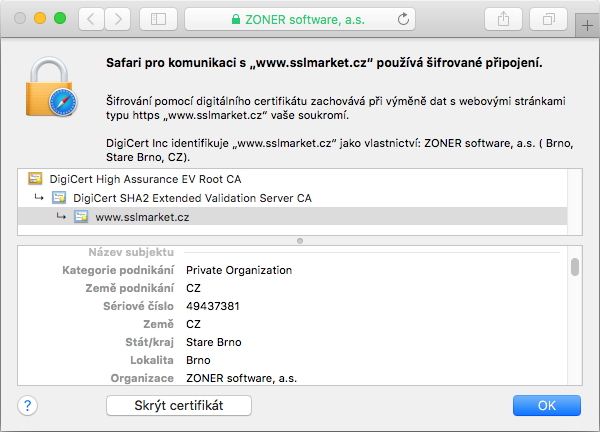Open a new tab with the plus button
Image resolution: width=600 pixels, height=432 pixels.
[x=587, y=26]
